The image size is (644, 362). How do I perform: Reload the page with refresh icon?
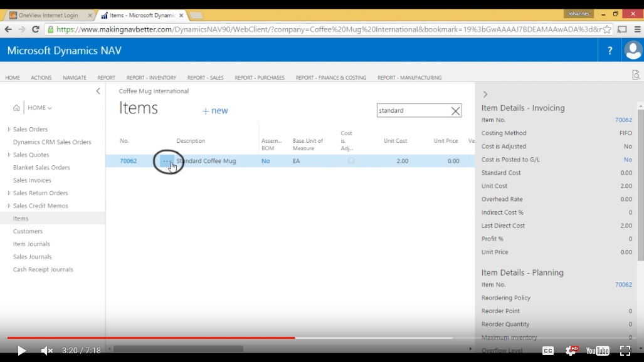36,29
